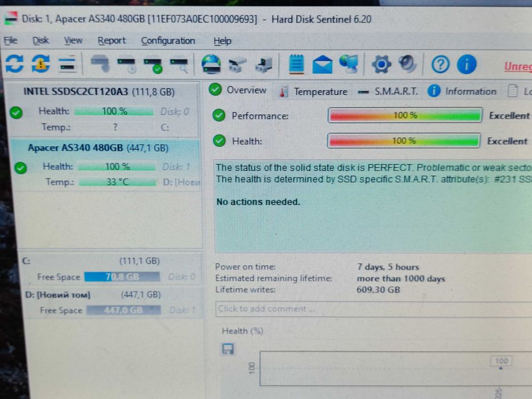Click the gray hard disk toolbar icon
The image size is (532, 399).
[x=100, y=63]
